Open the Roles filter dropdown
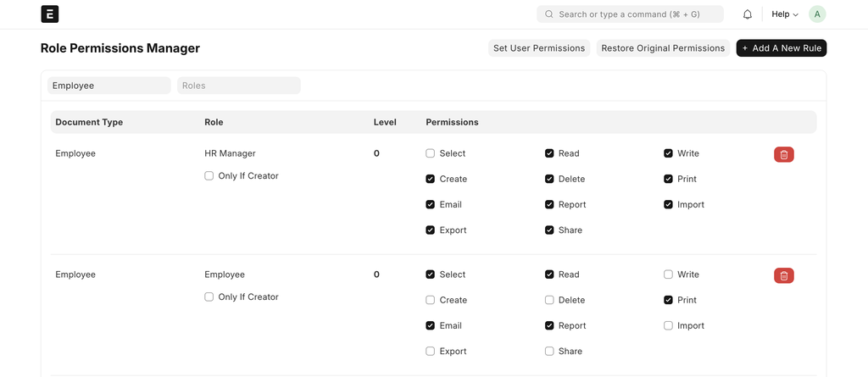This screenshot has width=868, height=377. pos(239,86)
